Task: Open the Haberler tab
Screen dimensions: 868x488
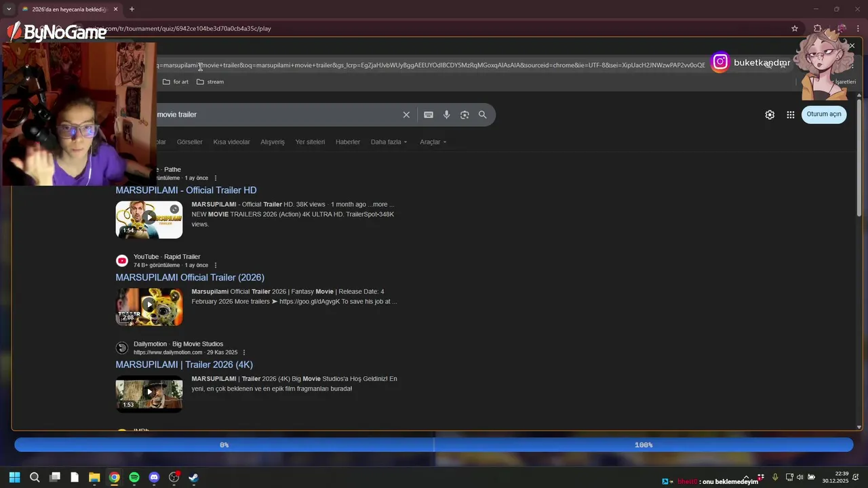Action: 348,142
